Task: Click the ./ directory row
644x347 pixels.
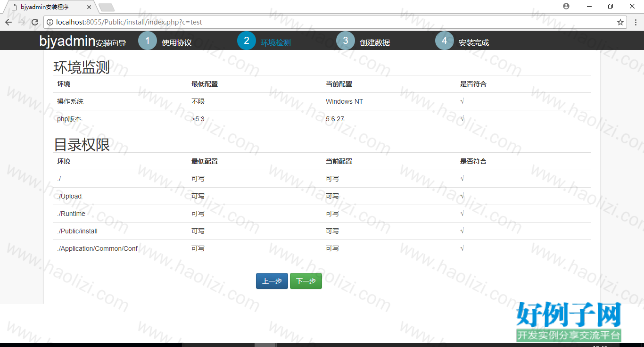Action: click(322, 179)
